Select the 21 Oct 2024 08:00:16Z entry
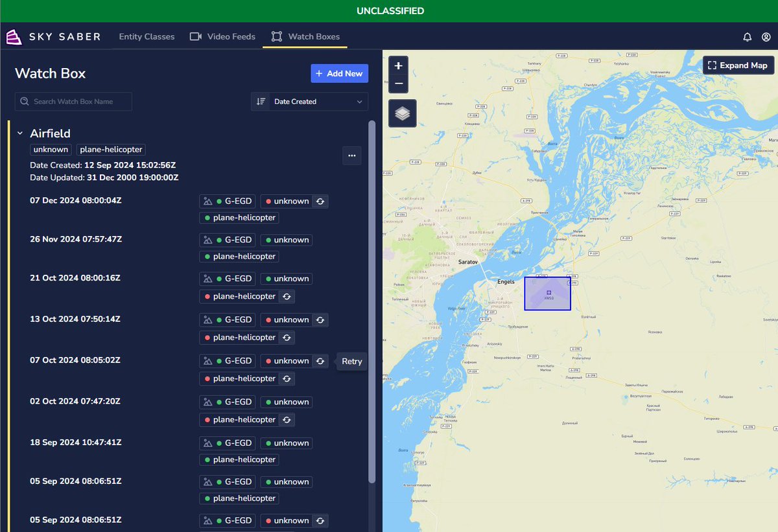This screenshot has width=778, height=532. click(x=75, y=278)
